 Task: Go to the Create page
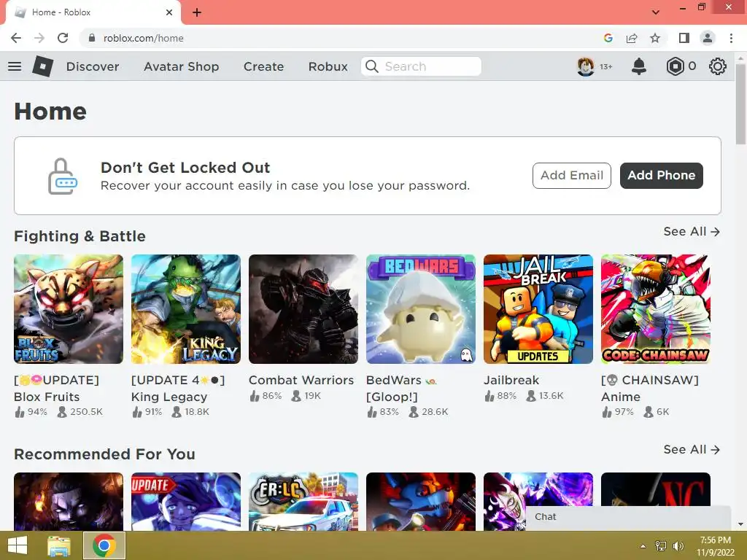(x=263, y=66)
